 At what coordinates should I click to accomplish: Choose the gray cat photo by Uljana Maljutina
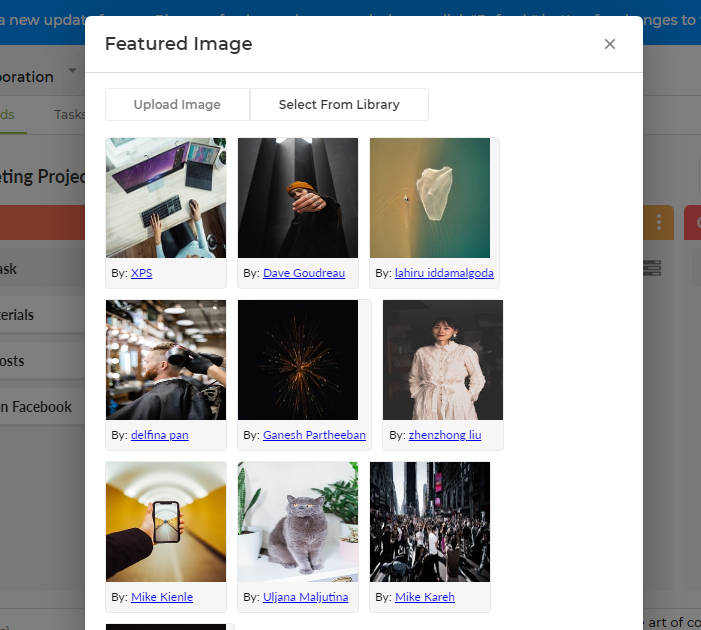(298, 522)
